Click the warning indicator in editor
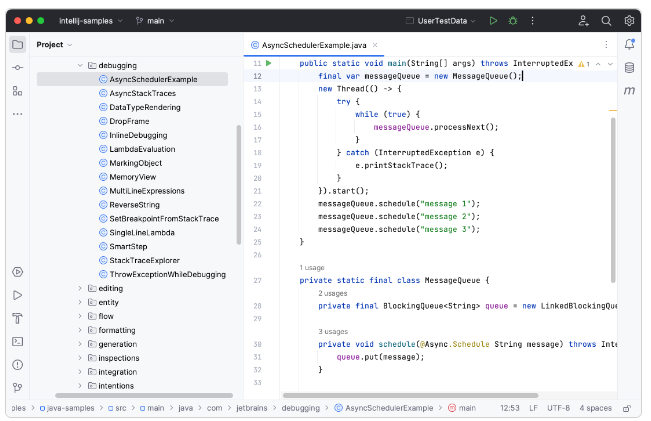The image size is (651, 421). 584,64
